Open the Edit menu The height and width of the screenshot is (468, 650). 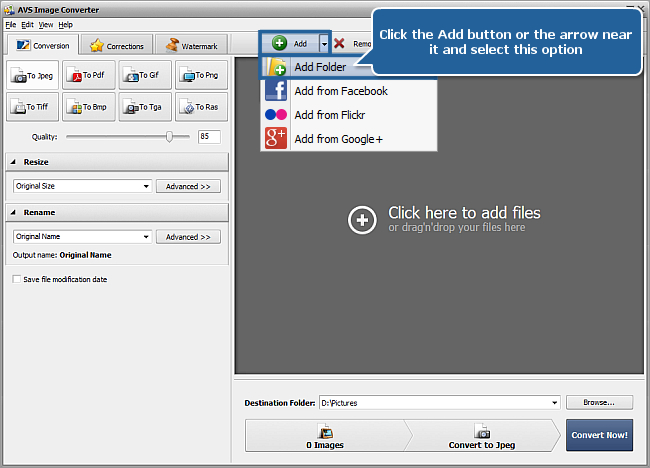(x=27, y=24)
